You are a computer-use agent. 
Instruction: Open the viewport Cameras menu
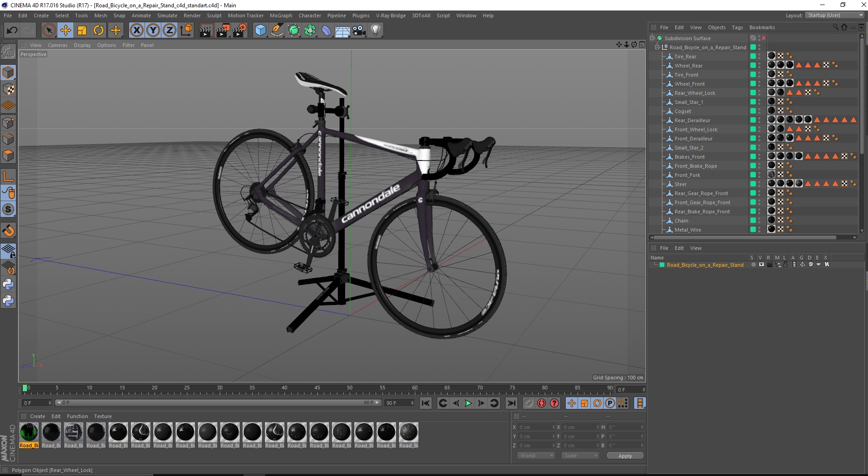[57, 45]
